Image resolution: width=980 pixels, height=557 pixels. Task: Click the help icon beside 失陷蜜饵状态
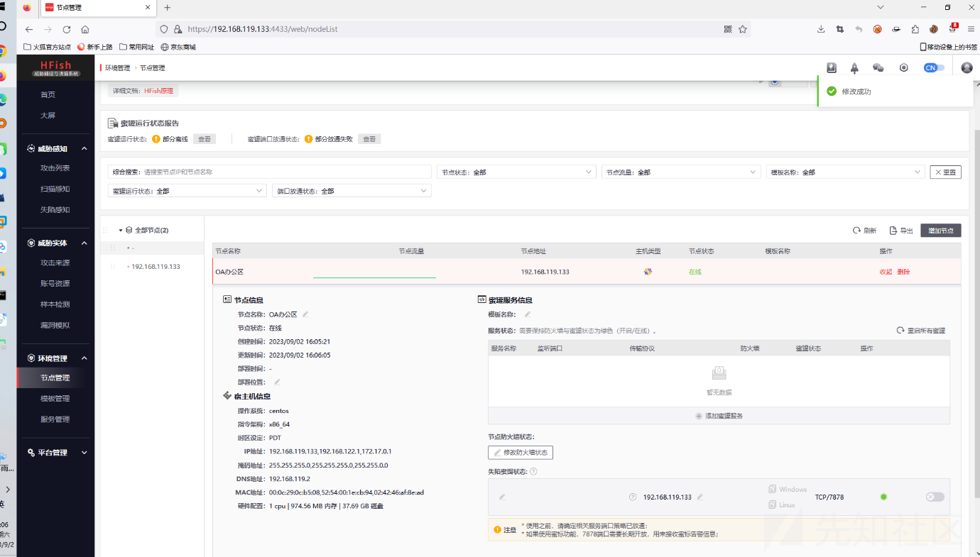(533, 471)
